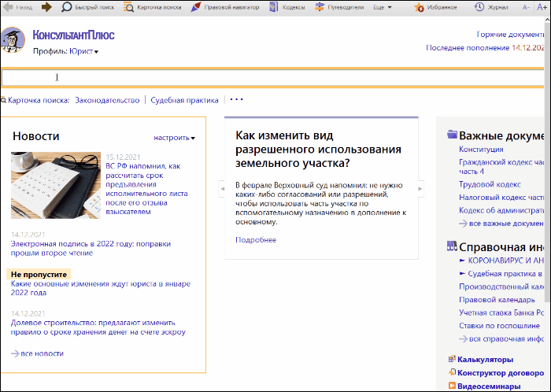The width and height of the screenshot is (551, 392).
Task: Click the Конструктор договоров icon
Action: click(452, 372)
